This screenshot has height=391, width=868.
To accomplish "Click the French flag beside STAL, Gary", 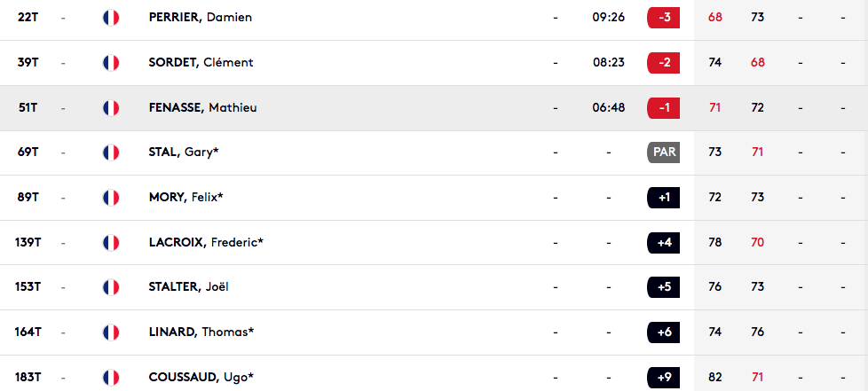I will tap(111, 152).
